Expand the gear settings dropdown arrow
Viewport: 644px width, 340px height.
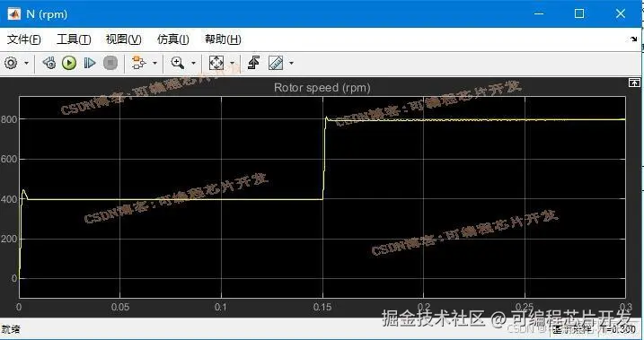[27, 63]
